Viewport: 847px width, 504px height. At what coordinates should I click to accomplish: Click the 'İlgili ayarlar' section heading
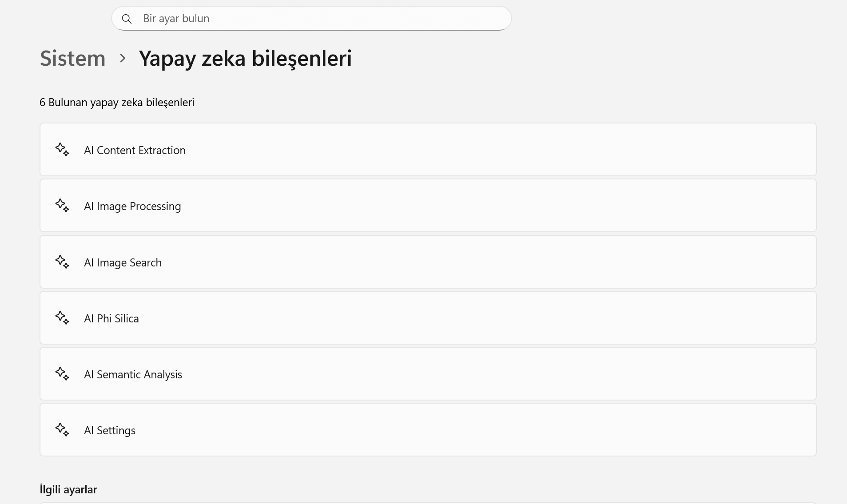point(68,489)
